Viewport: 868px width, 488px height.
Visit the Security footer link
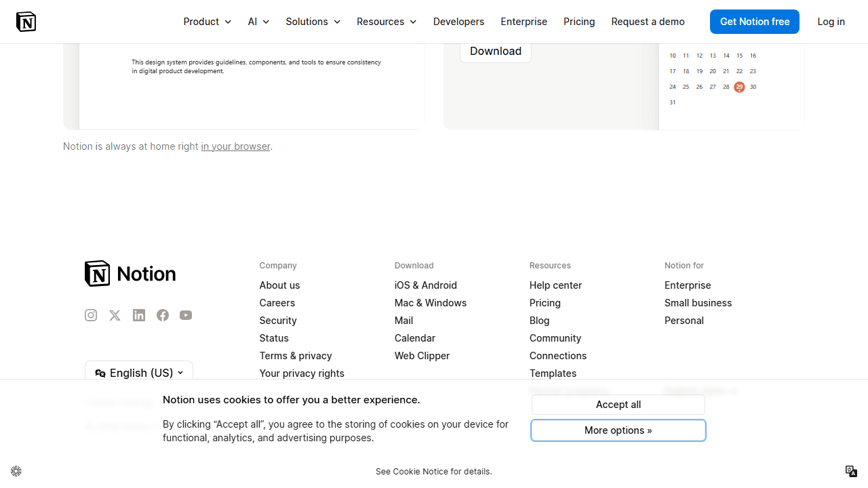[x=278, y=321]
